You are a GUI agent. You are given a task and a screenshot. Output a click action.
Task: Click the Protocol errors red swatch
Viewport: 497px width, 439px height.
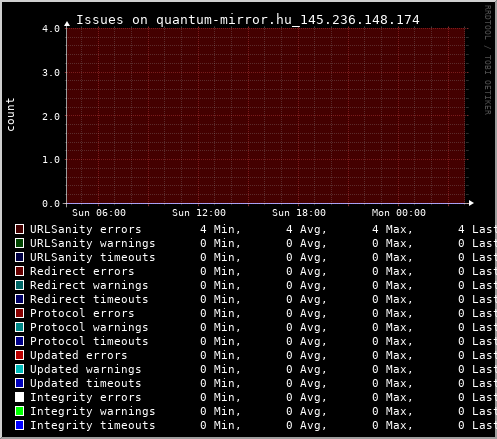tap(19, 313)
